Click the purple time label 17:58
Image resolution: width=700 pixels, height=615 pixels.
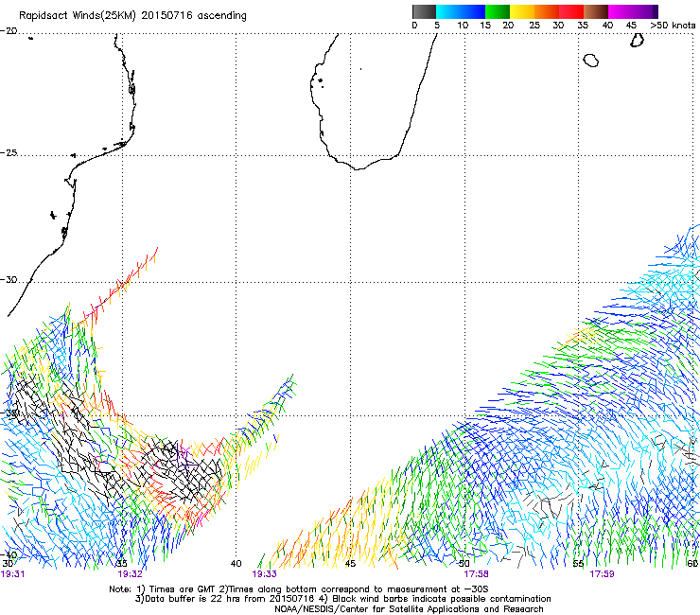tap(476, 574)
